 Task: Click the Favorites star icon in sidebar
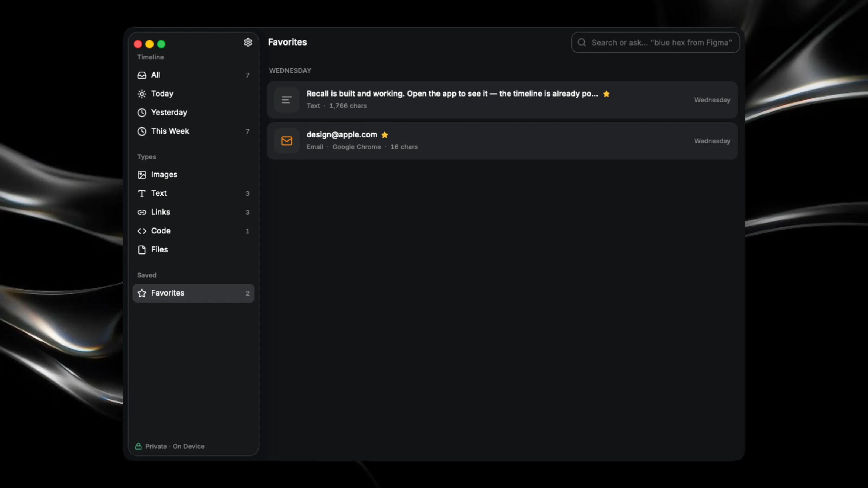[x=142, y=293]
